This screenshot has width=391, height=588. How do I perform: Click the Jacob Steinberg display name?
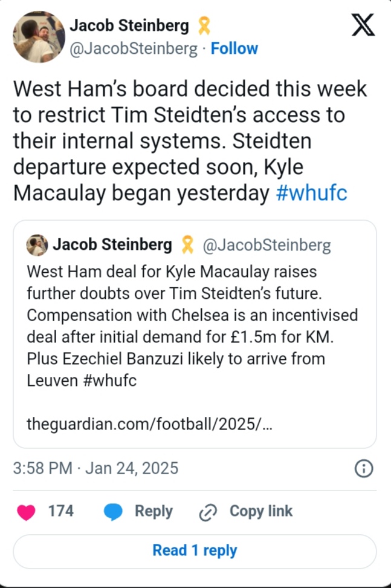click(x=129, y=25)
